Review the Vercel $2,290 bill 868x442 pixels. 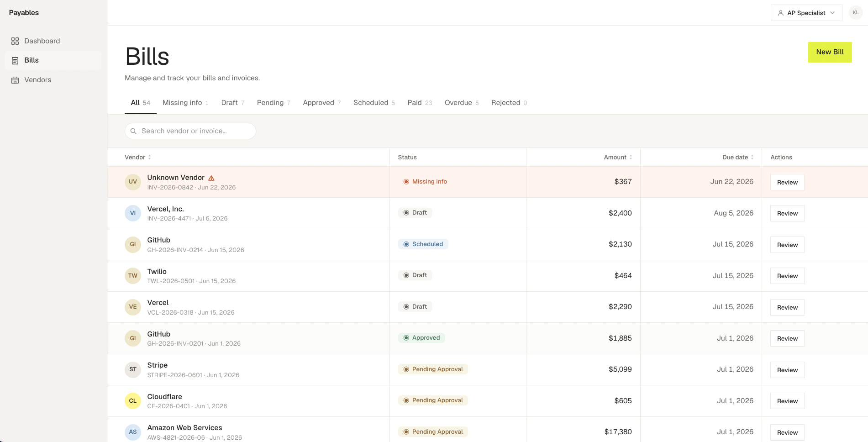787,307
